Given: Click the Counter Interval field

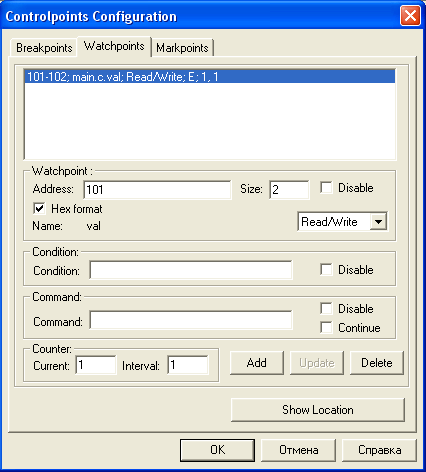Looking at the screenshot, I should coord(188,365).
